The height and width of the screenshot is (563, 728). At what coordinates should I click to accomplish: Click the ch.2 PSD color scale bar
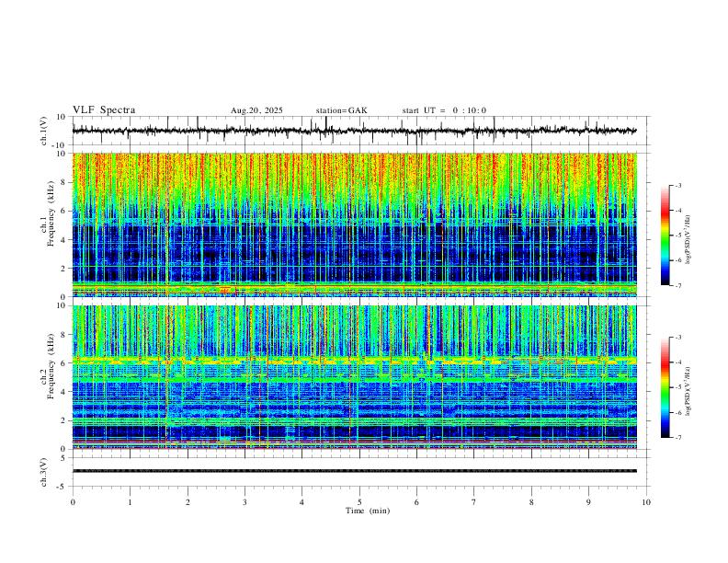point(665,387)
